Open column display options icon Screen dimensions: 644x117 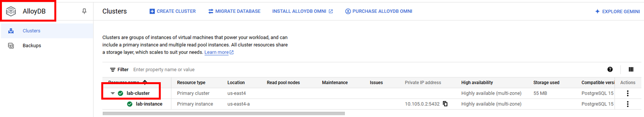[x=631, y=69]
